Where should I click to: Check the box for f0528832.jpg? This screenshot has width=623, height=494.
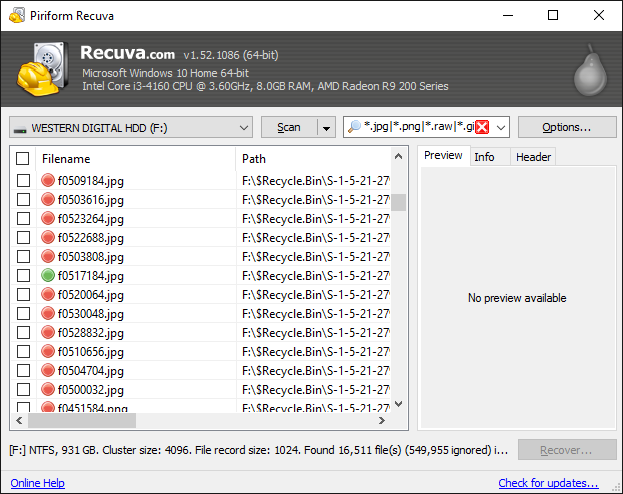pos(23,332)
